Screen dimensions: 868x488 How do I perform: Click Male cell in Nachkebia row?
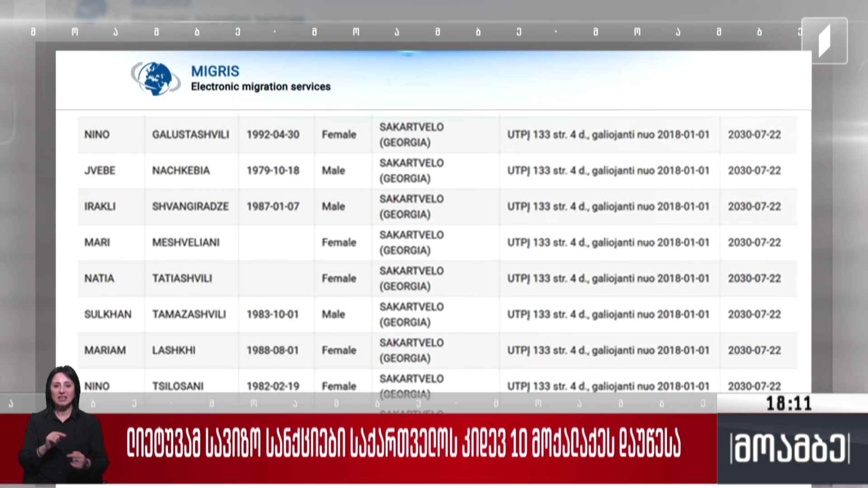[x=333, y=170]
